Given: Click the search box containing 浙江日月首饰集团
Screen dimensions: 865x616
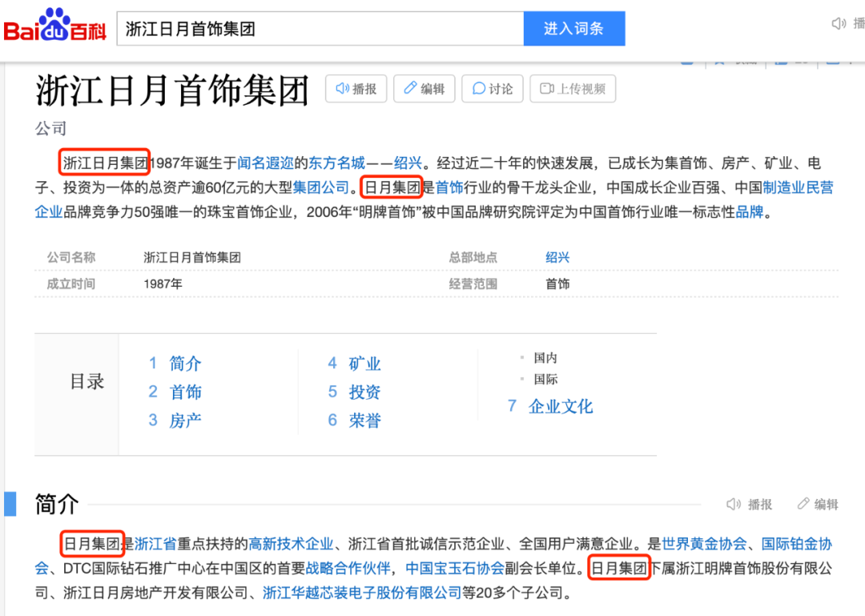Looking at the screenshot, I should click(x=320, y=29).
